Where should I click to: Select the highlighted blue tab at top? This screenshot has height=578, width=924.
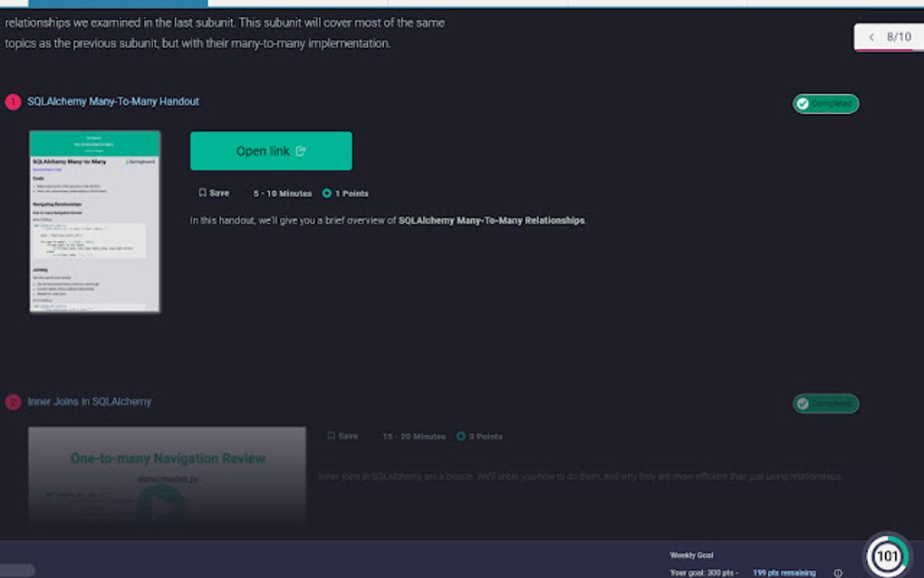[x=118, y=4]
